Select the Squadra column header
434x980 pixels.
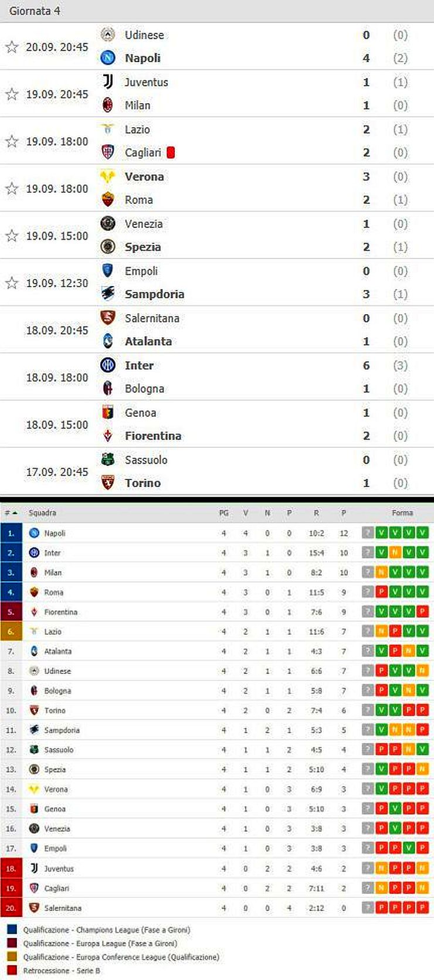(x=42, y=513)
